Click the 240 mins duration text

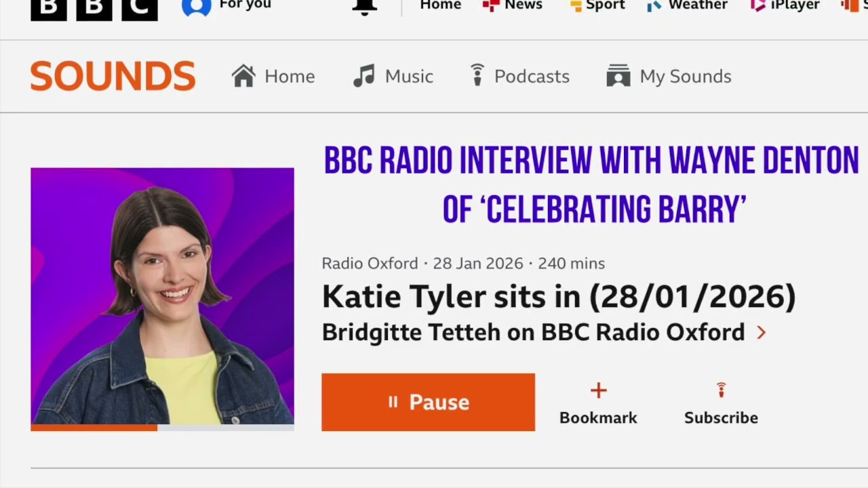(x=571, y=263)
